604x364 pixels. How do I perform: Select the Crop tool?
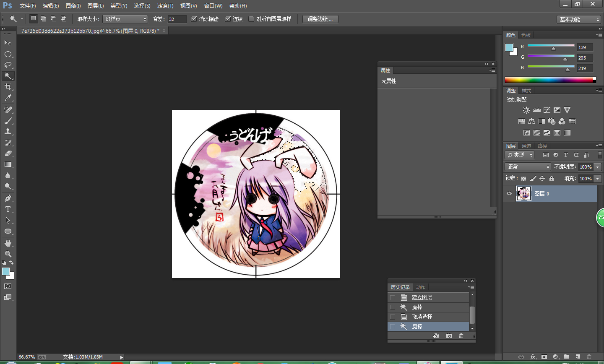click(x=8, y=87)
